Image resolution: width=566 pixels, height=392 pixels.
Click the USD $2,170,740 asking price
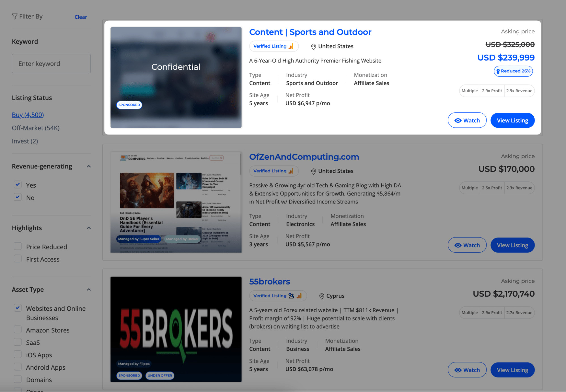point(503,294)
